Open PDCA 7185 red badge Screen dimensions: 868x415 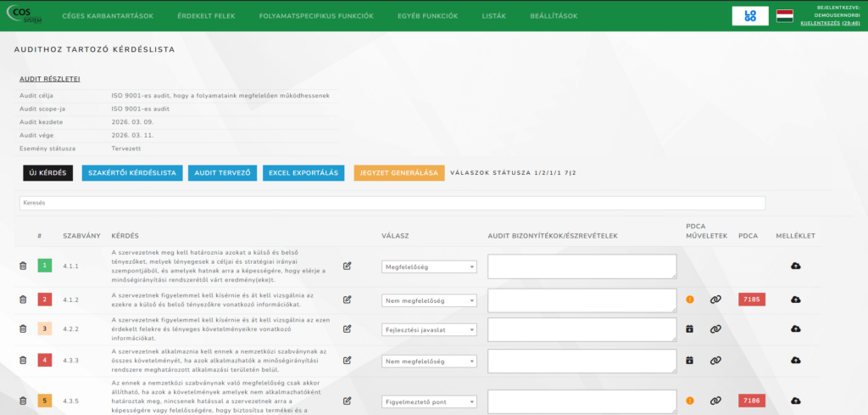point(752,300)
